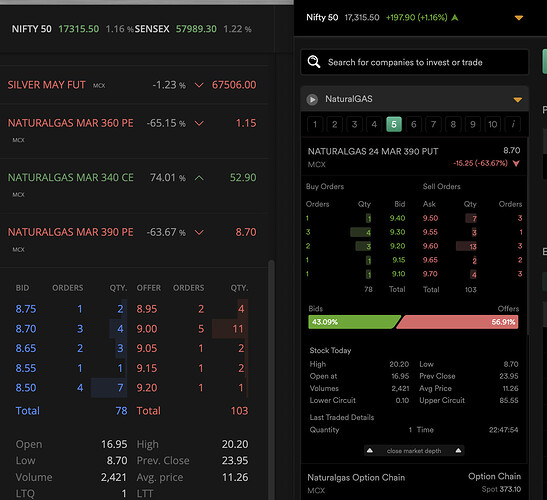Click the NATURALGAS MAR 340 CE up chevron
The width and height of the screenshot is (547, 500).
[199, 178]
